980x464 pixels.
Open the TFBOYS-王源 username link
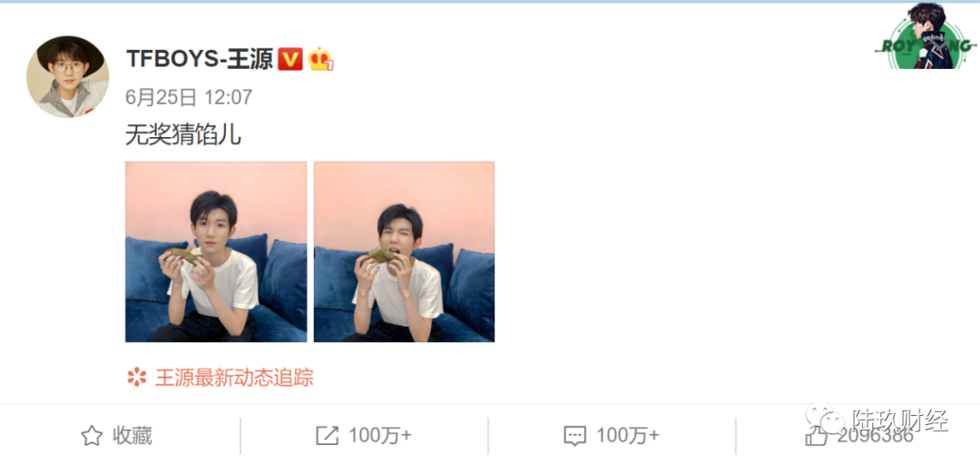point(200,59)
